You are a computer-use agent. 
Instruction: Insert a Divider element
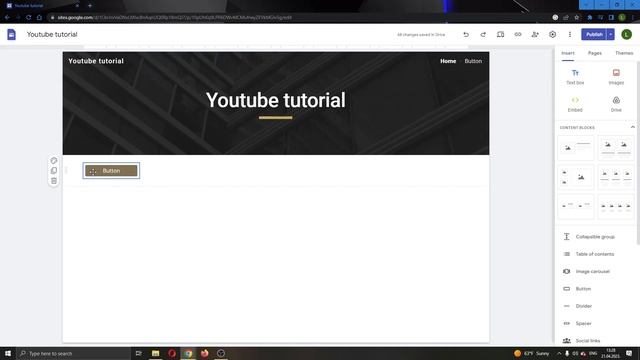(x=578, y=306)
